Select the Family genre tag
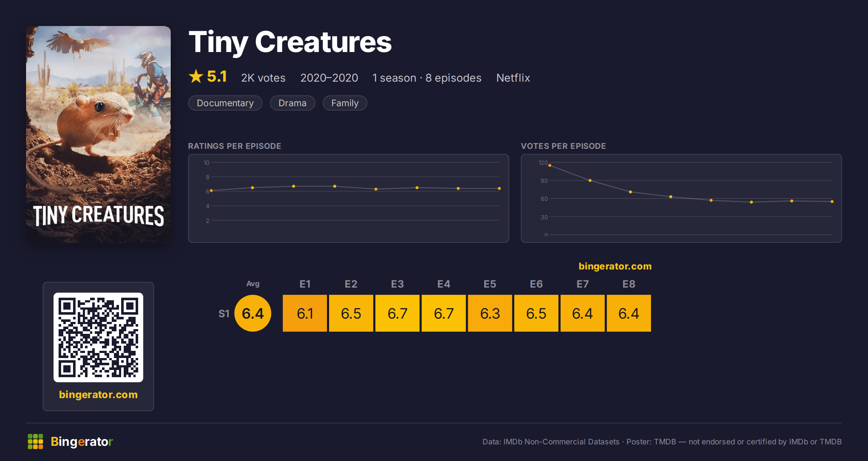Image resolution: width=868 pixels, height=461 pixels. (x=345, y=103)
